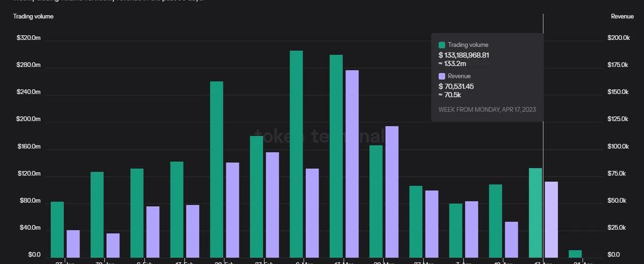The height and width of the screenshot is (264, 644).
Task: Click the tallest green trading volume bar
Action: click(x=296, y=154)
